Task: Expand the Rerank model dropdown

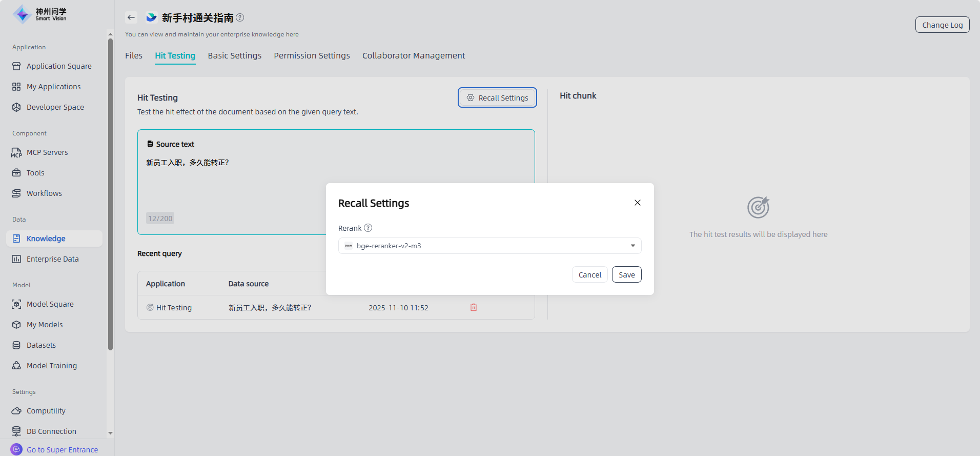Action: pos(489,246)
